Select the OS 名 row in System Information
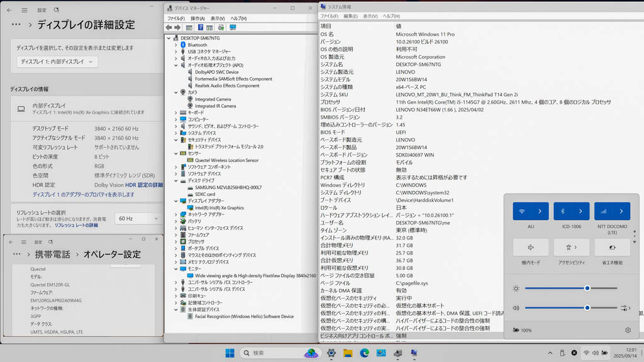This screenshot has width=644, height=362. 480,35
